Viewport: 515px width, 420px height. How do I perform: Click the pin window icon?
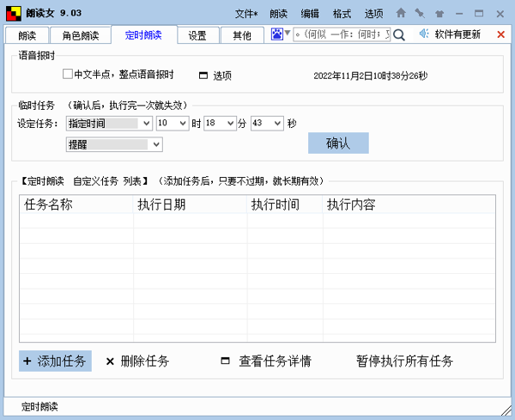(420, 13)
